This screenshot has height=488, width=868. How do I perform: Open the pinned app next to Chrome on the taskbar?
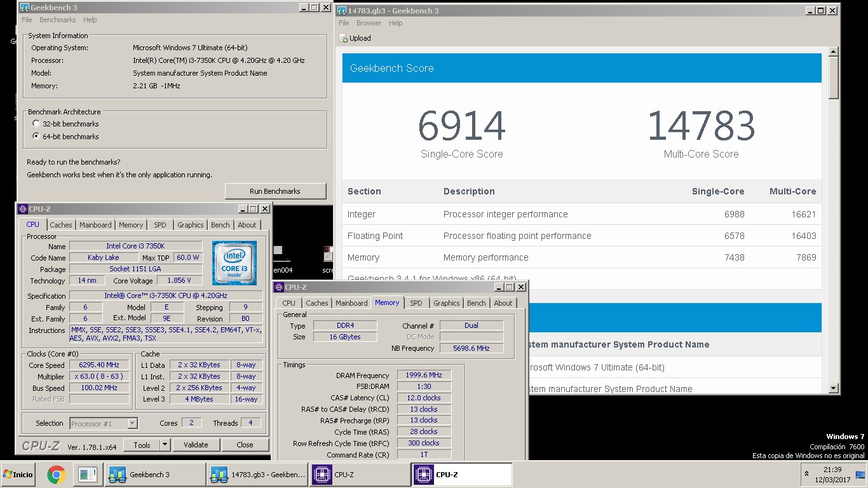point(87,474)
